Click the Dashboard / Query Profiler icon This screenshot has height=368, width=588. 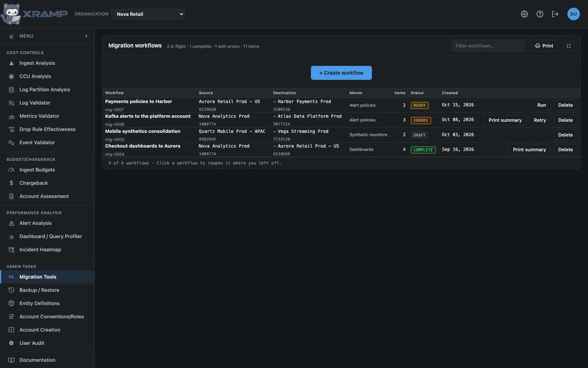coord(11,237)
